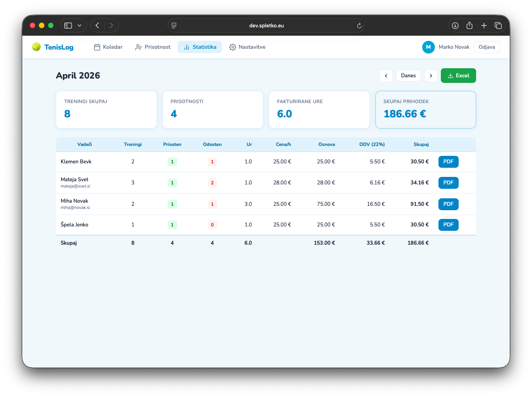Open the Koledar calendar tab

point(108,47)
